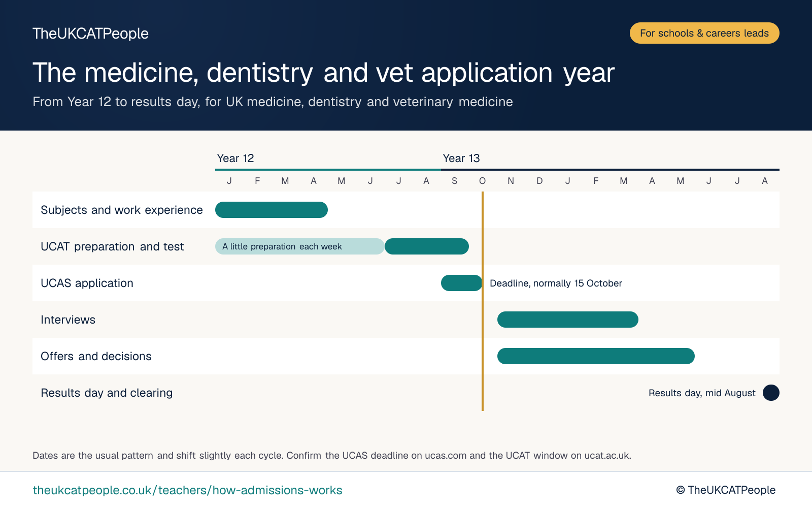This screenshot has height=508, width=812.
Task: Click the 'Offers and decisions' row label
Action: [96, 357]
